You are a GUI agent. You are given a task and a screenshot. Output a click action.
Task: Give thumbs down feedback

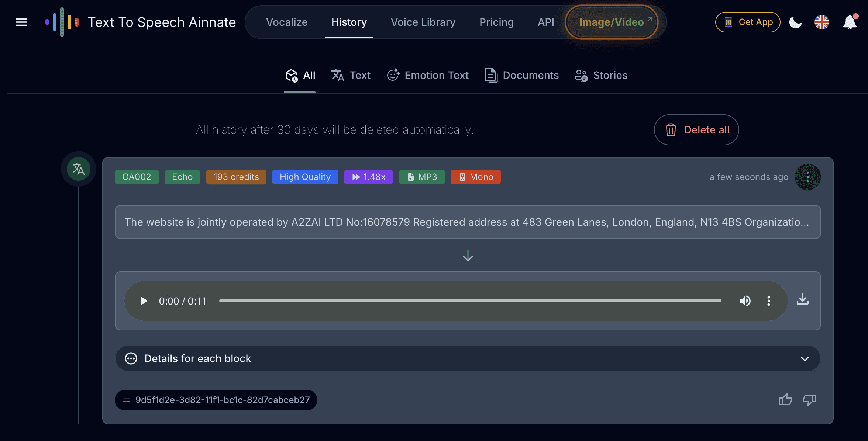click(809, 400)
